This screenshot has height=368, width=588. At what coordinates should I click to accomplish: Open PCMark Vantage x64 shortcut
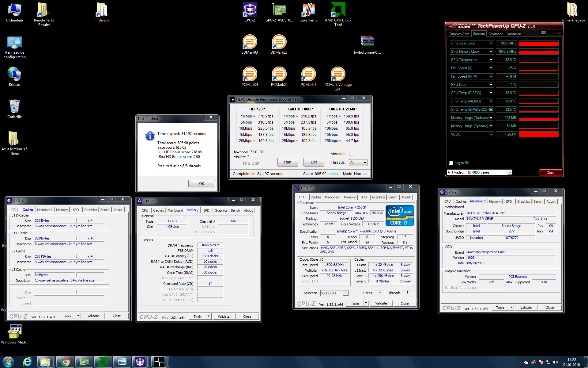click(338, 79)
